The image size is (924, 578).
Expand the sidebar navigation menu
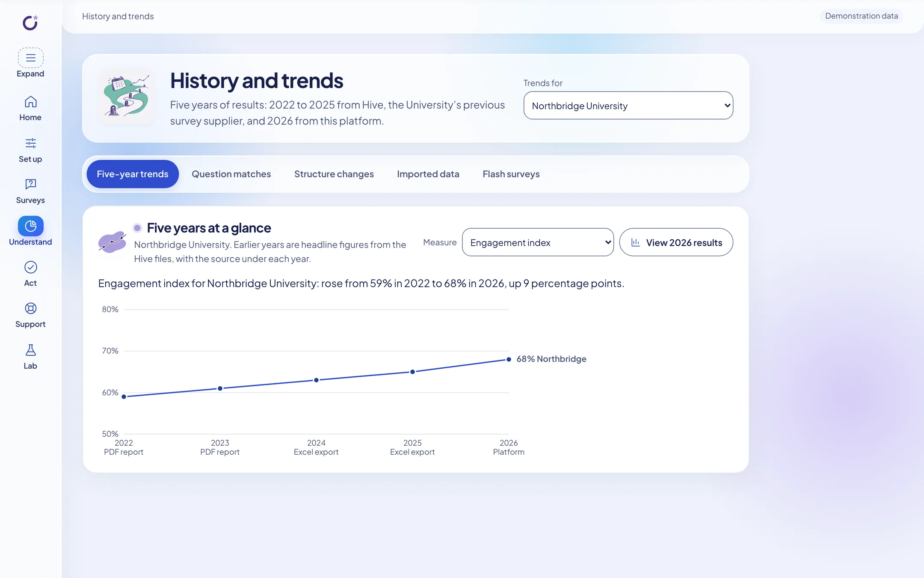[x=30, y=63]
